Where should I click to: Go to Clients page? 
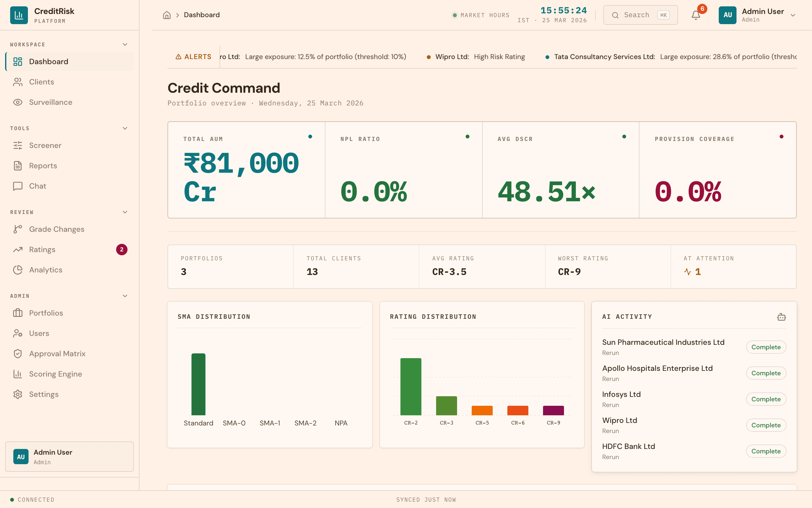pos(69,82)
